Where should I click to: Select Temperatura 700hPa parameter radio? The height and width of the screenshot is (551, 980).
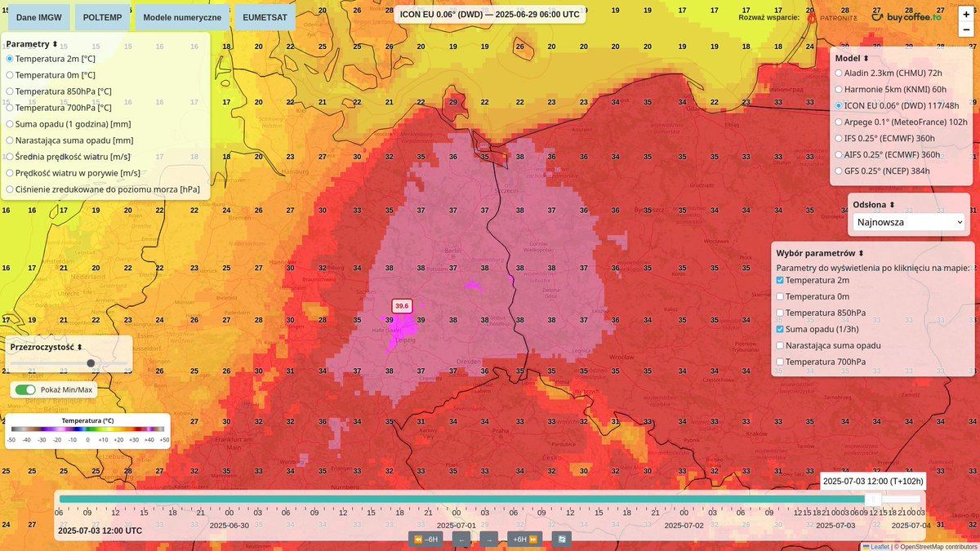[10, 108]
